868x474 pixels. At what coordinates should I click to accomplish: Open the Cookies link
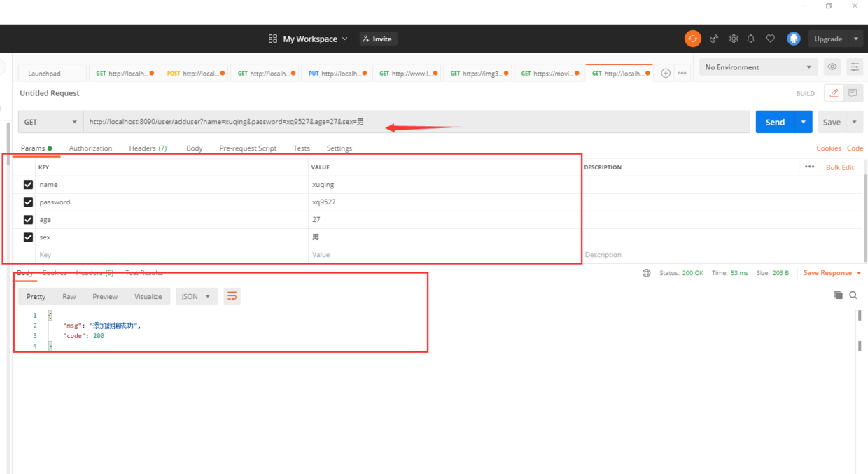[829, 148]
